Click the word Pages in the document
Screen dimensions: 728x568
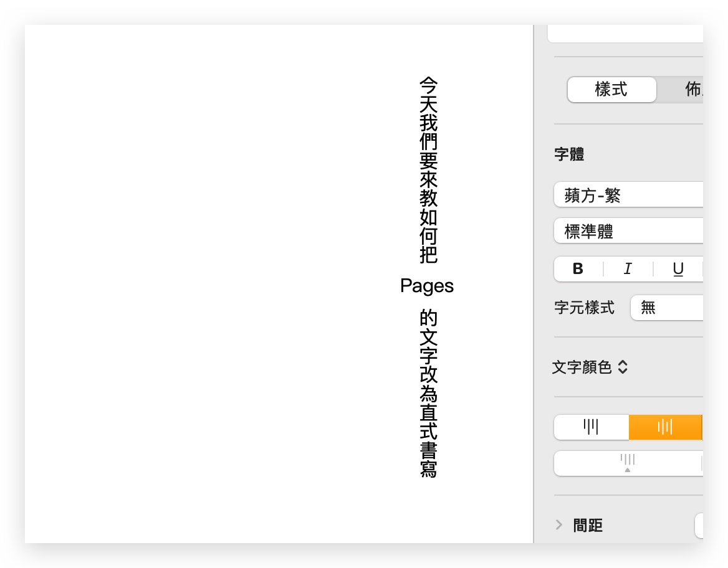(427, 285)
